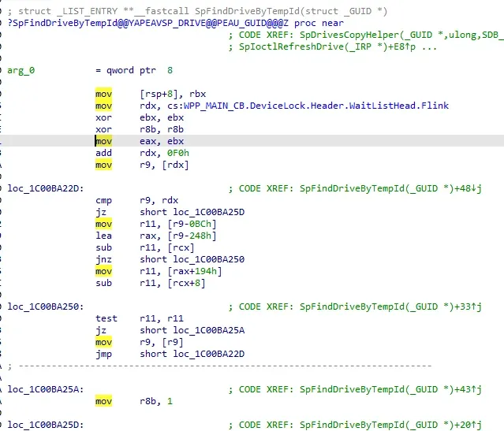Click xref comment SpFindDriveByTempId(_GUID *)+48

(x=390, y=188)
